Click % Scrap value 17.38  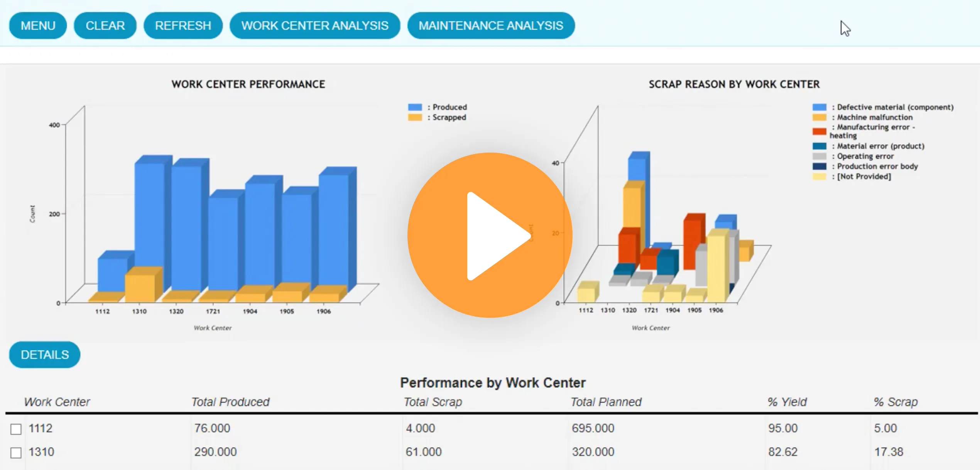point(889,451)
